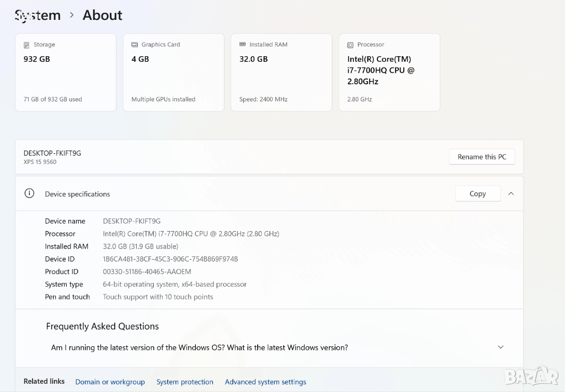Expand the latest Windows version FAQ chevron
Image resolution: width=565 pixels, height=392 pixels.
point(500,347)
